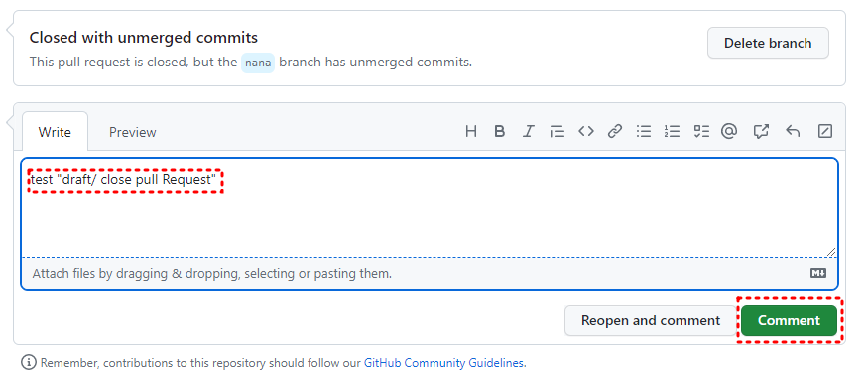Insert a quote block

point(557,131)
